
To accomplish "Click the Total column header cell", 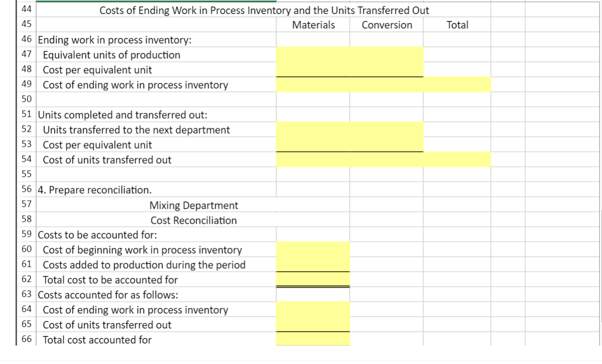I will 457,25.
